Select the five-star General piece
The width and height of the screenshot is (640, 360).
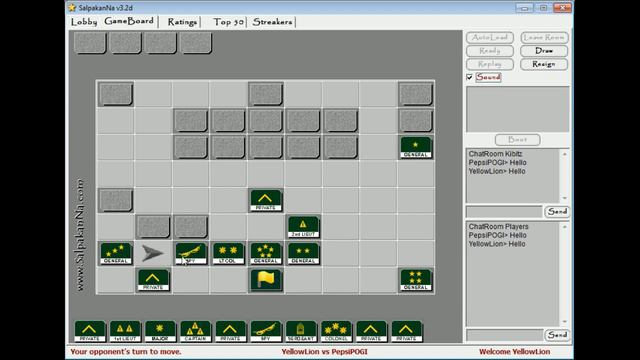266,253
